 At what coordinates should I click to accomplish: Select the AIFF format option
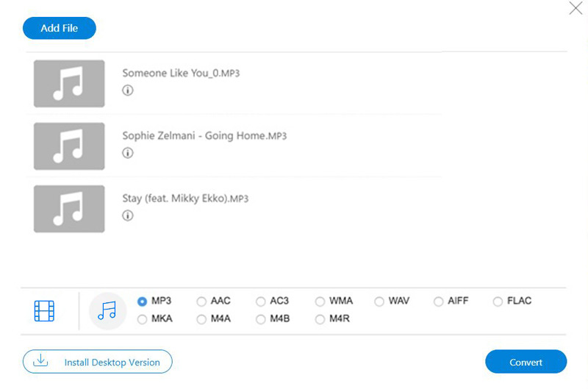(x=439, y=301)
